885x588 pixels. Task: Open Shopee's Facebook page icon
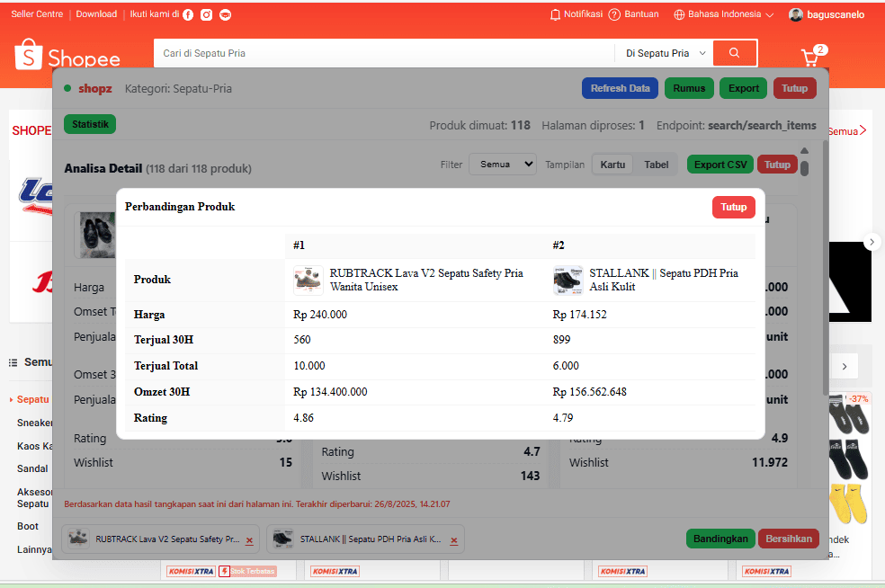[x=188, y=14]
